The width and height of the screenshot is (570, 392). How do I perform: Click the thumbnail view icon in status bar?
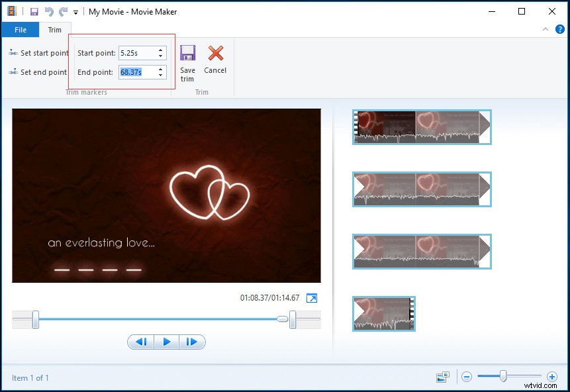[442, 375]
